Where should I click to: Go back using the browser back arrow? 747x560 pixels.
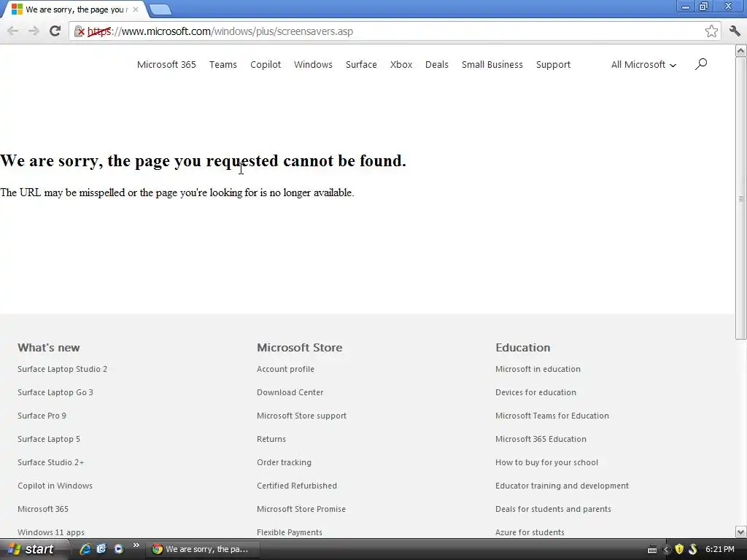[x=13, y=31]
